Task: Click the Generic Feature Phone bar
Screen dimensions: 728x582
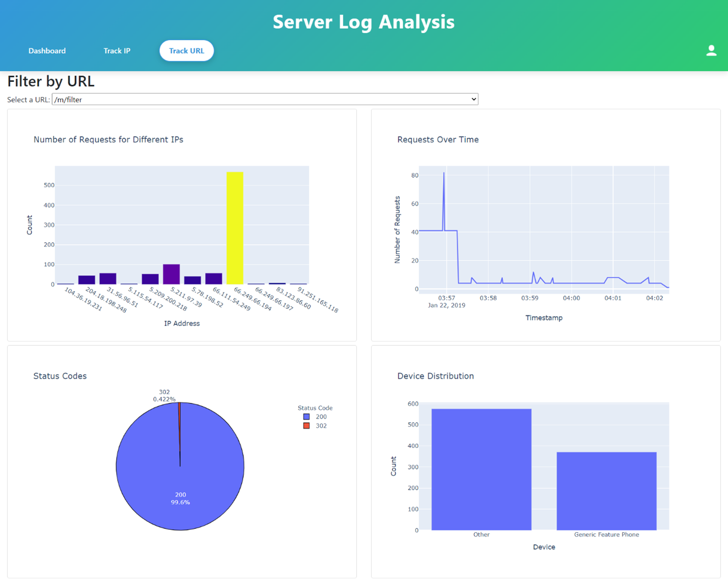Action: tap(606, 491)
